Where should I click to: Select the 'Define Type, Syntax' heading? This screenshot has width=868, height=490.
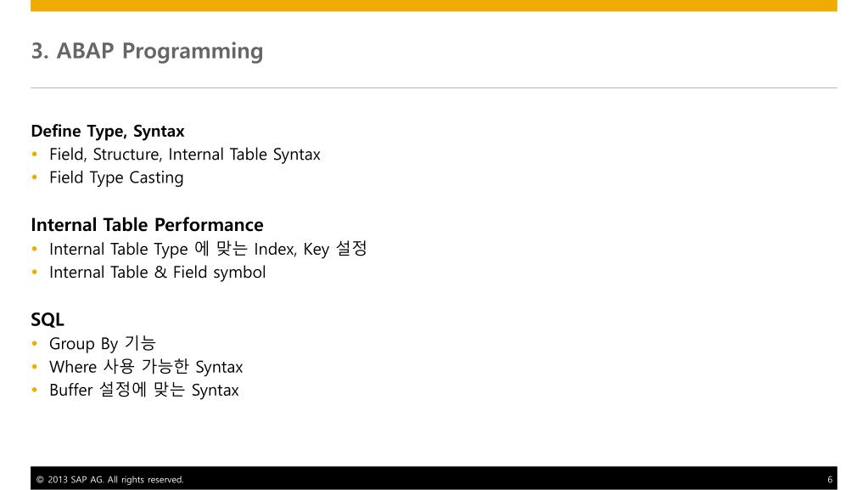point(108,132)
